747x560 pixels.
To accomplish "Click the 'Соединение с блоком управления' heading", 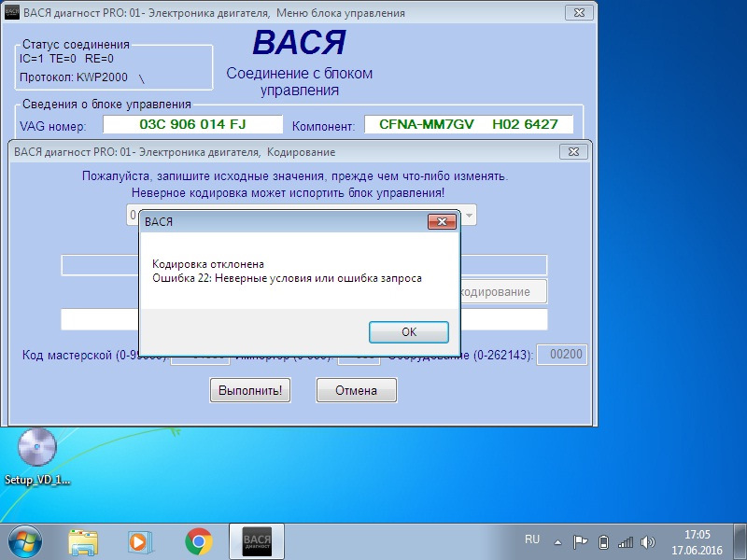I will click(x=299, y=81).
